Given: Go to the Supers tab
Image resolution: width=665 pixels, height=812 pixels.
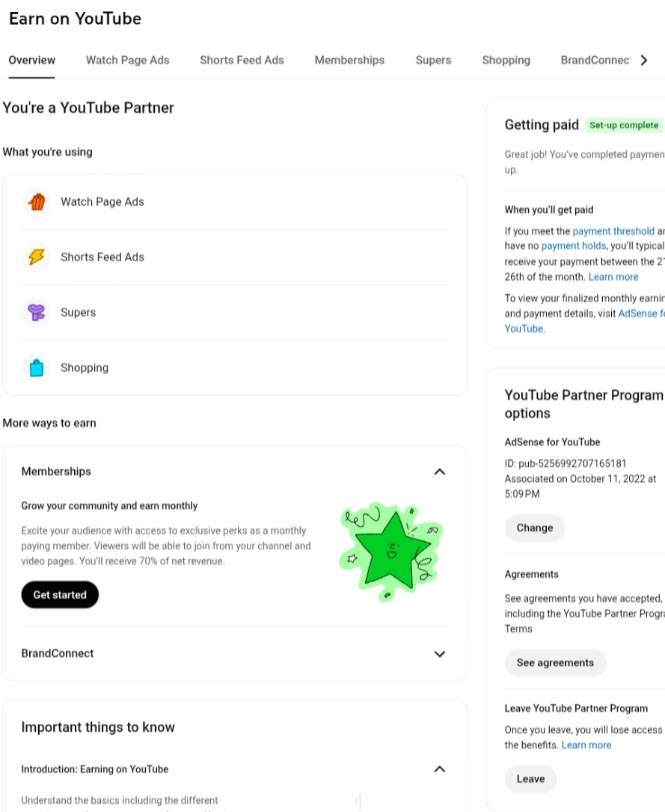Looking at the screenshot, I should [x=433, y=60].
